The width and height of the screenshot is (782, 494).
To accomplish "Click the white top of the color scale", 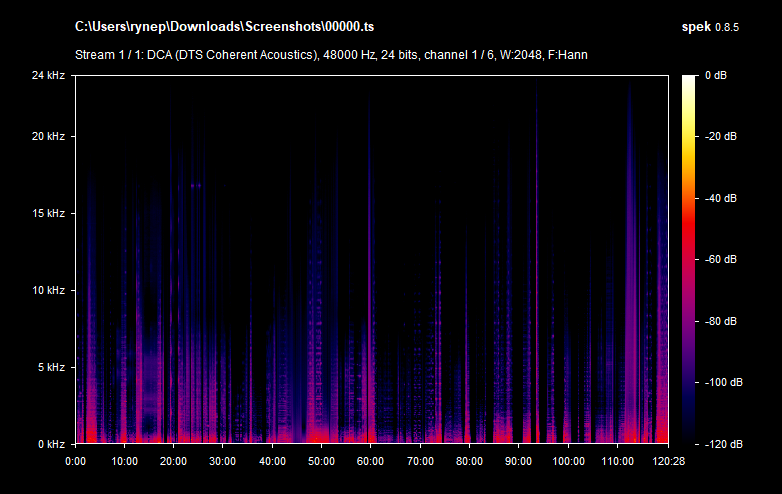I will (x=691, y=79).
